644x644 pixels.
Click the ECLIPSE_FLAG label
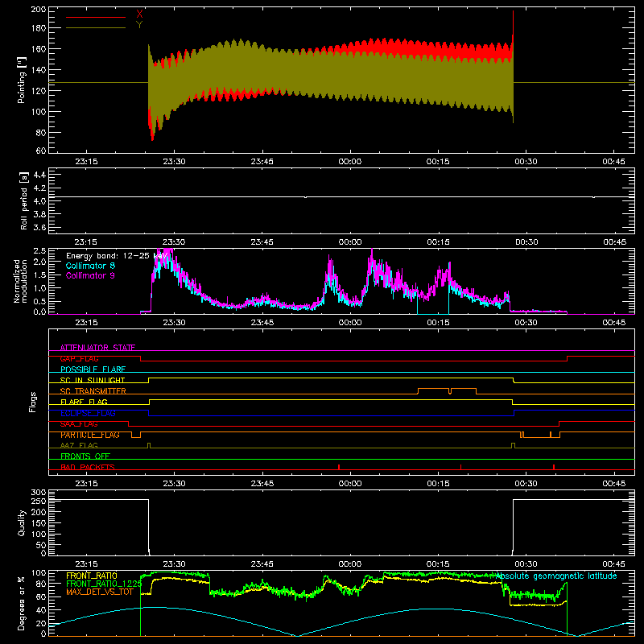(88, 413)
